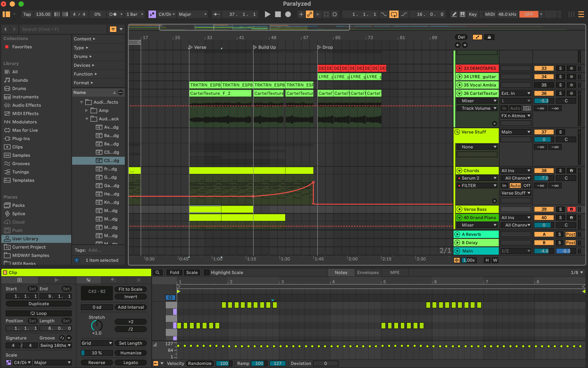
Task: Click the Tap tempo button
Action: (x=27, y=14)
